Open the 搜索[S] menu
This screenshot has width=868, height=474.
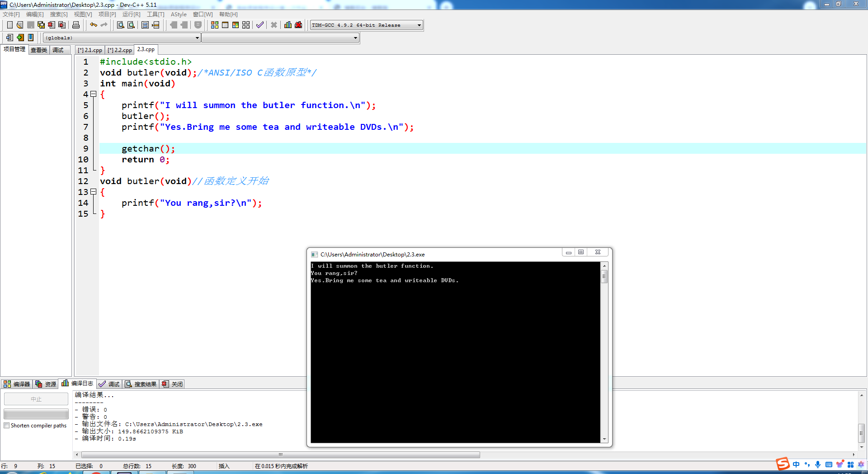pyautogui.click(x=59, y=14)
